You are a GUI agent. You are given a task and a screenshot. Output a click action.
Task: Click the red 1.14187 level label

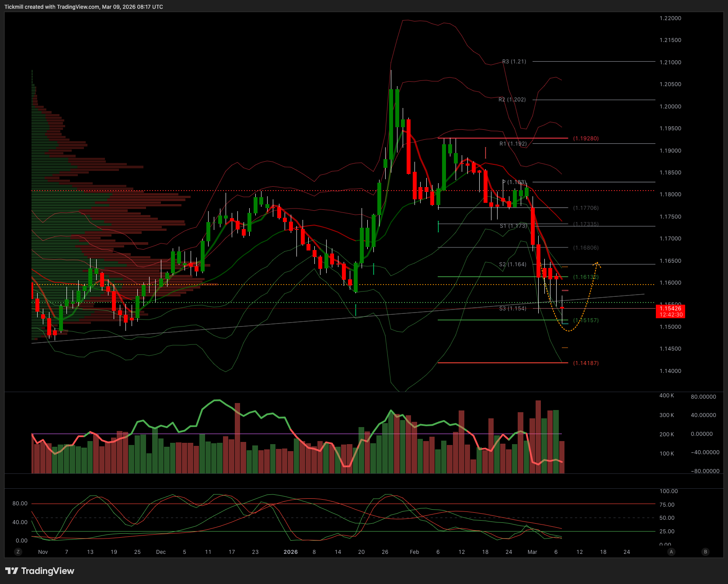pyautogui.click(x=586, y=363)
